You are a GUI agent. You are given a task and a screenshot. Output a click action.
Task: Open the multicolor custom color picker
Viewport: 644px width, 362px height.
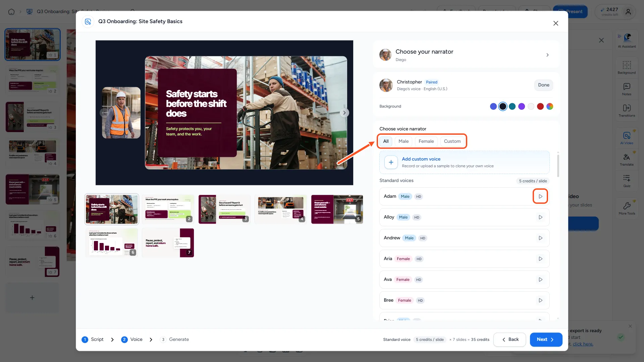pyautogui.click(x=549, y=107)
